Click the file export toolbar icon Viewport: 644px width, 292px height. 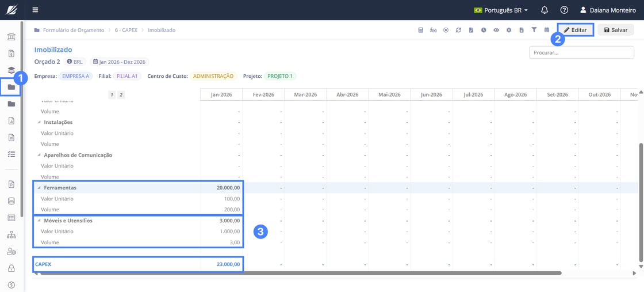pos(522,30)
